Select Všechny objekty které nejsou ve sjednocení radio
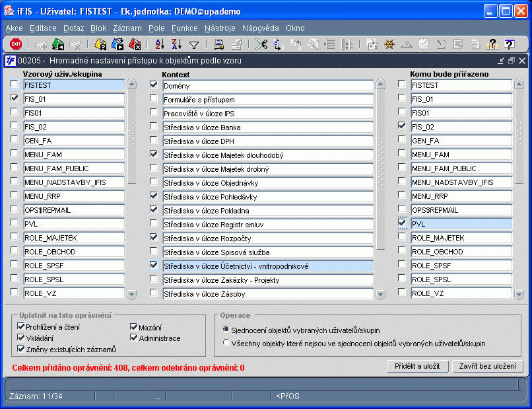 (226, 343)
